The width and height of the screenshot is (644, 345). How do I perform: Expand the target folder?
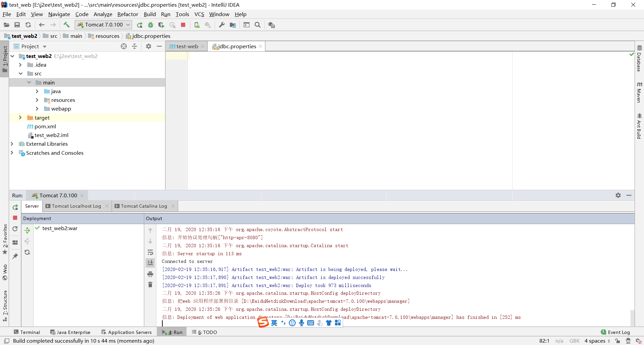pyautogui.click(x=20, y=118)
